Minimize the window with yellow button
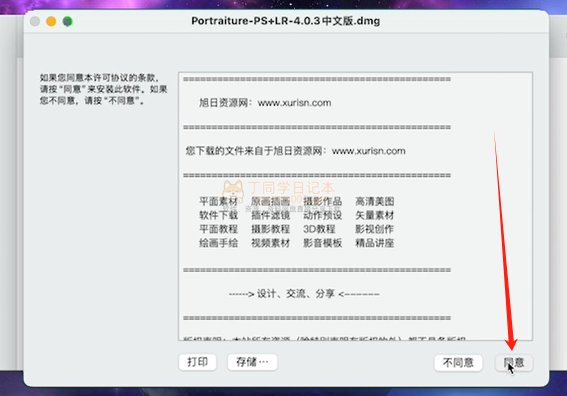Image resolution: width=567 pixels, height=396 pixels. 51,21
